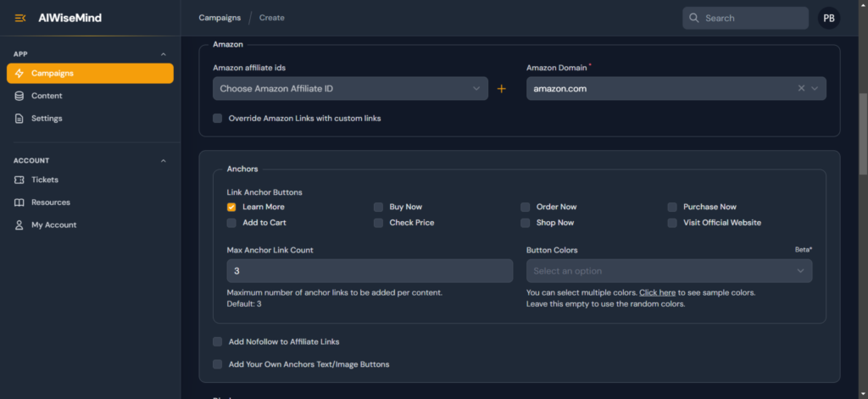The height and width of the screenshot is (399, 868).
Task: Click the search magnifier icon
Action: pos(693,18)
